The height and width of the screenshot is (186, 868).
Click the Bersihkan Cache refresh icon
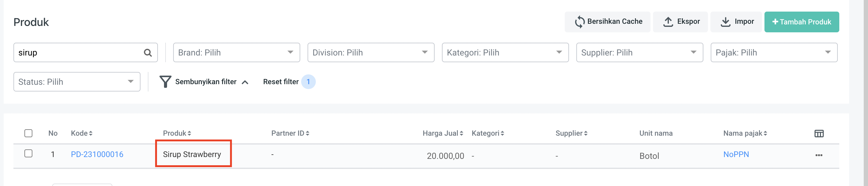click(580, 22)
